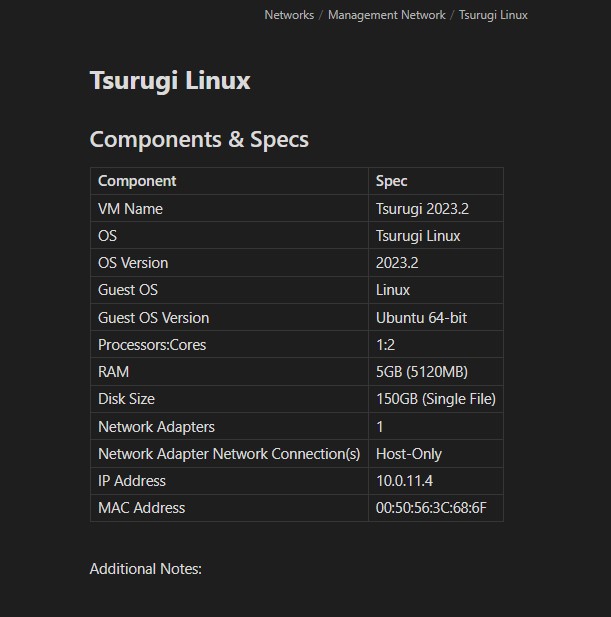This screenshot has height=617, width=611.
Task: Click the Components & Specs heading
Action: click(x=199, y=139)
